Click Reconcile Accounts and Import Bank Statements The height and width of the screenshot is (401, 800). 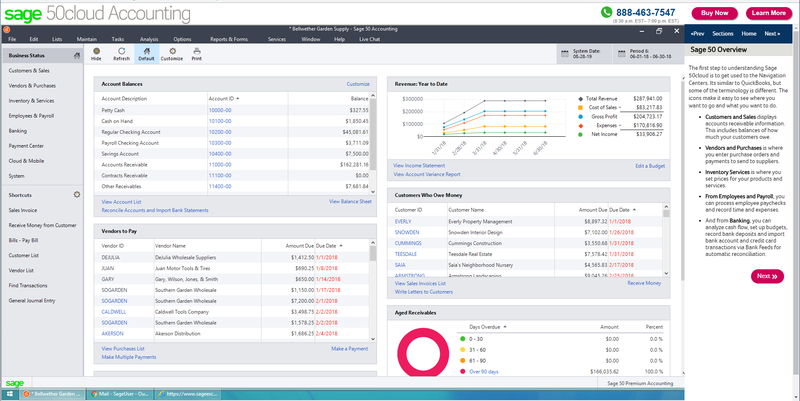[x=155, y=210]
